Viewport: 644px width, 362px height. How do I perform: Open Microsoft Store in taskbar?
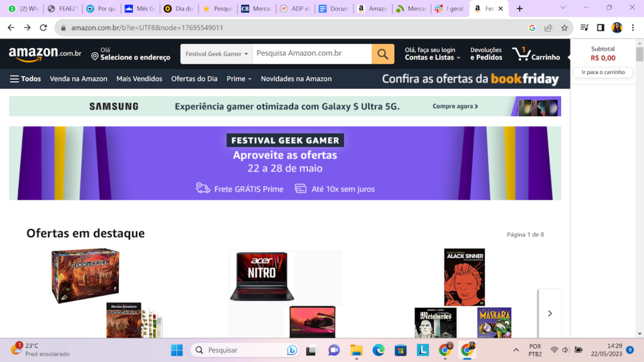coord(401,350)
